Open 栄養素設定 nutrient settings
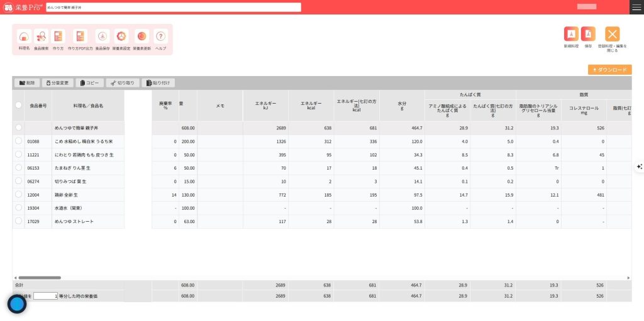Screen dimensions: 644x321 coord(121,36)
